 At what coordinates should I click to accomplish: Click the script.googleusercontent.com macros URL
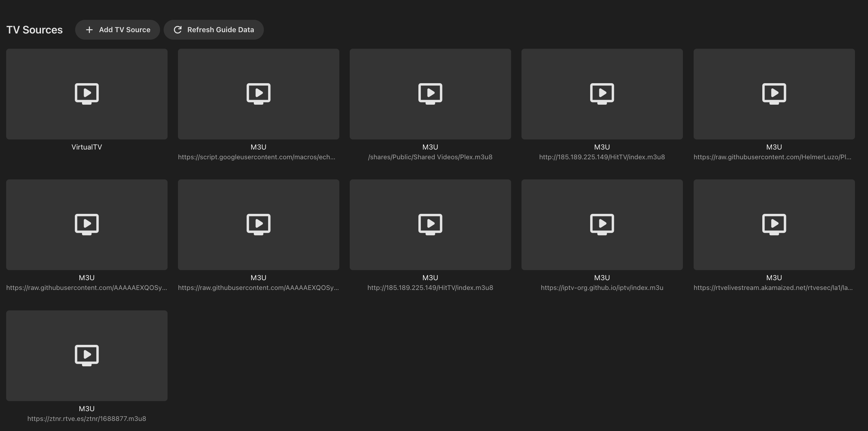point(256,157)
